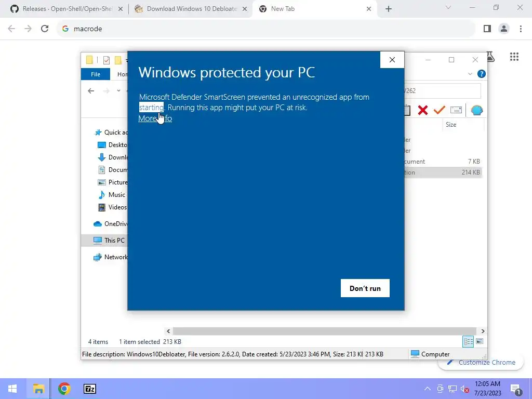
Task: Open Explorer Help blue question-mark icon
Action: 481,74
